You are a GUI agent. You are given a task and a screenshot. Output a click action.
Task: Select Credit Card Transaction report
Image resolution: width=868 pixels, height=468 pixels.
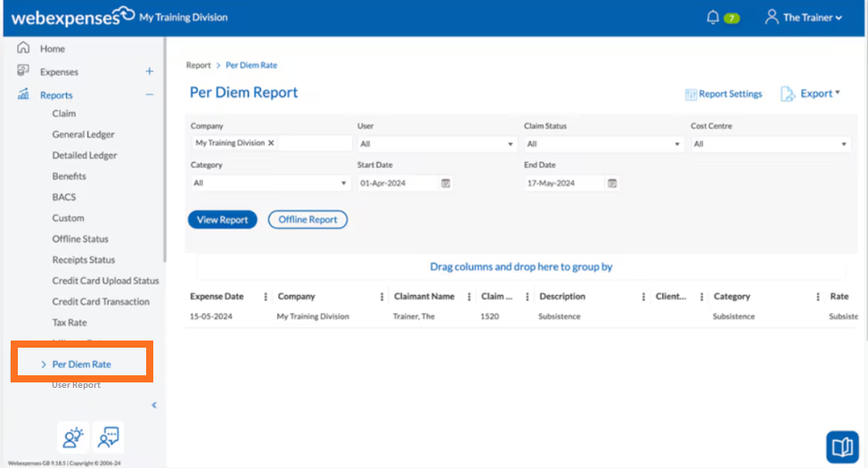101,301
